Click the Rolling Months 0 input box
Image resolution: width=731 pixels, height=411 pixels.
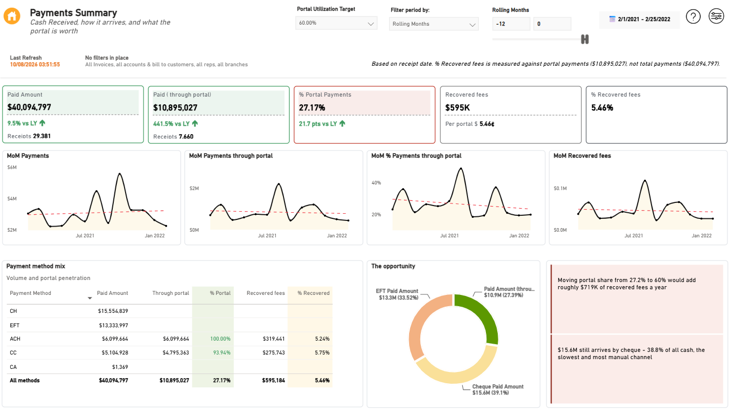coord(552,24)
